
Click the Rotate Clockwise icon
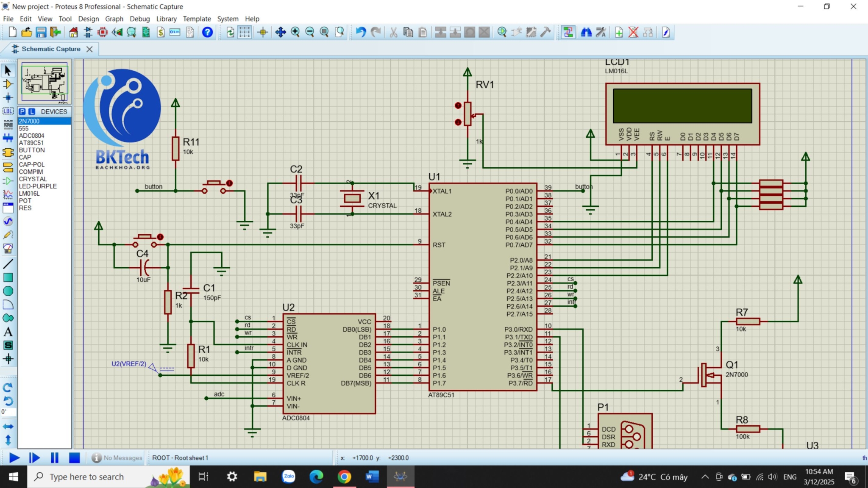8,387
